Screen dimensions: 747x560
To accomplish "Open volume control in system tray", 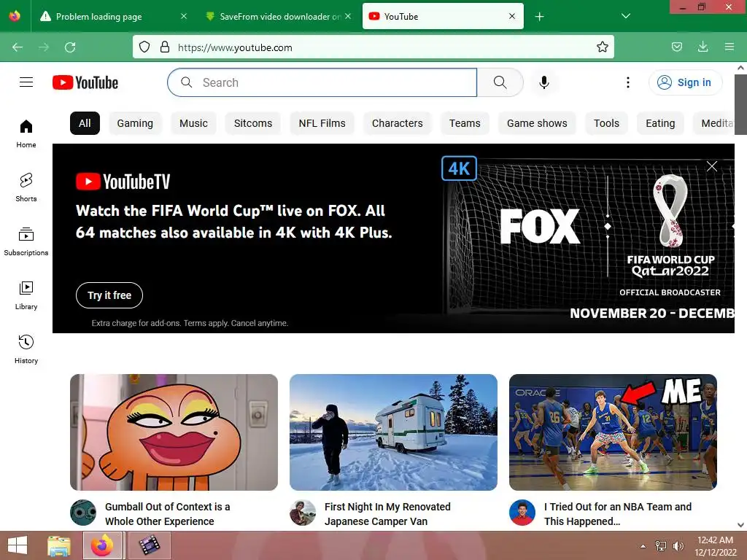I will [x=678, y=546].
